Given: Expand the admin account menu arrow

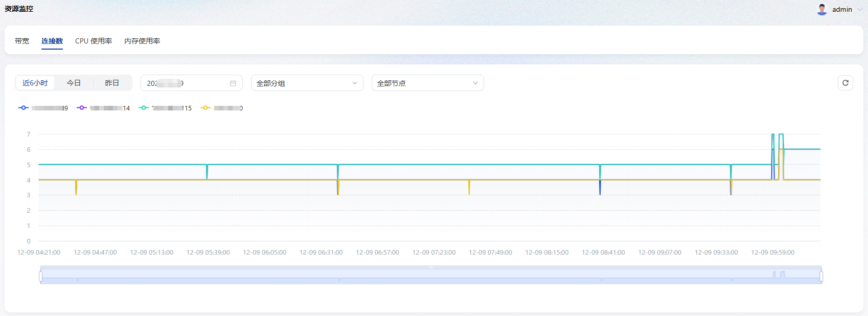Looking at the screenshot, I should 860,10.
